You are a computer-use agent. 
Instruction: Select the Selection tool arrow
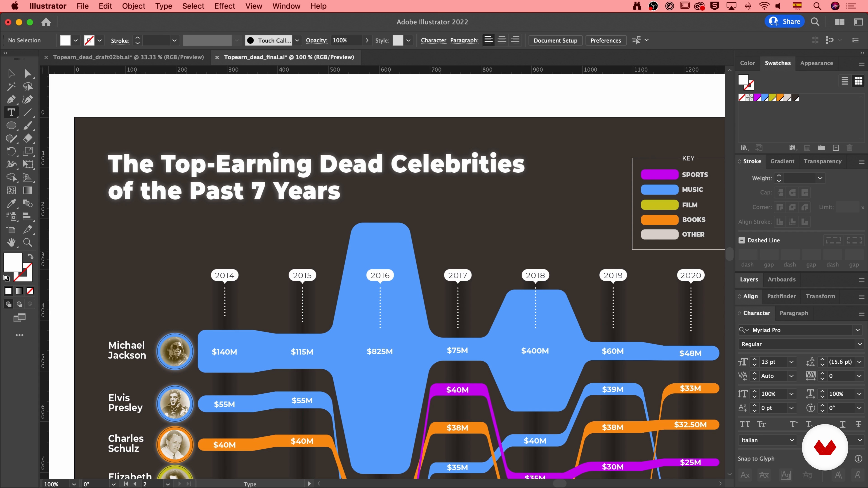click(x=11, y=73)
